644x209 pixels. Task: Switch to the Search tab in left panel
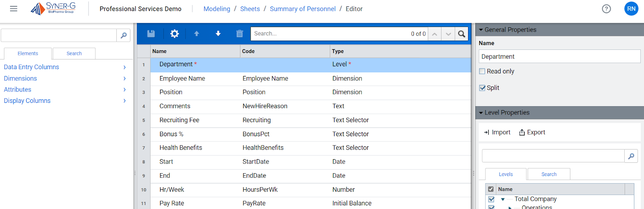pyautogui.click(x=74, y=53)
